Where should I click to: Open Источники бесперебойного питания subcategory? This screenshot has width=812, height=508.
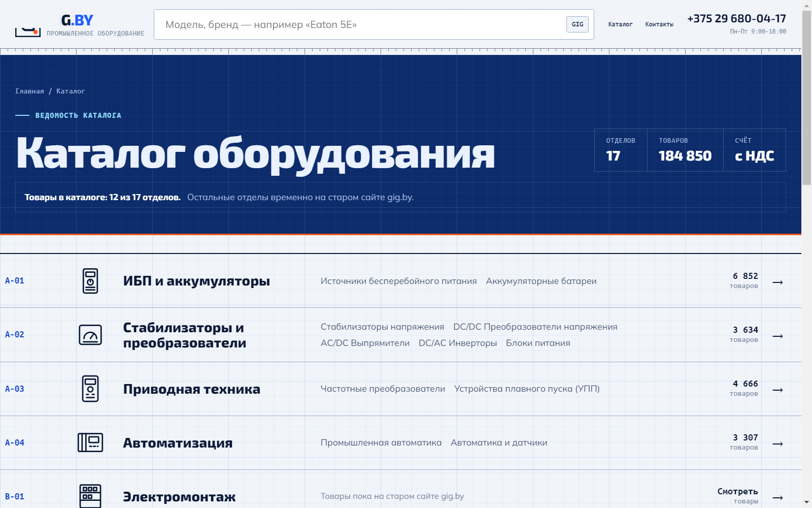click(x=398, y=281)
